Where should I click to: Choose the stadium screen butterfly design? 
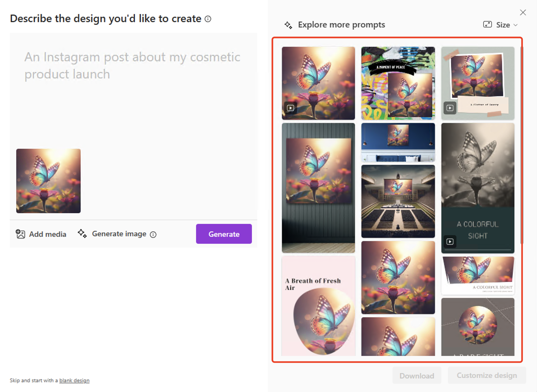click(x=398, y=201)
